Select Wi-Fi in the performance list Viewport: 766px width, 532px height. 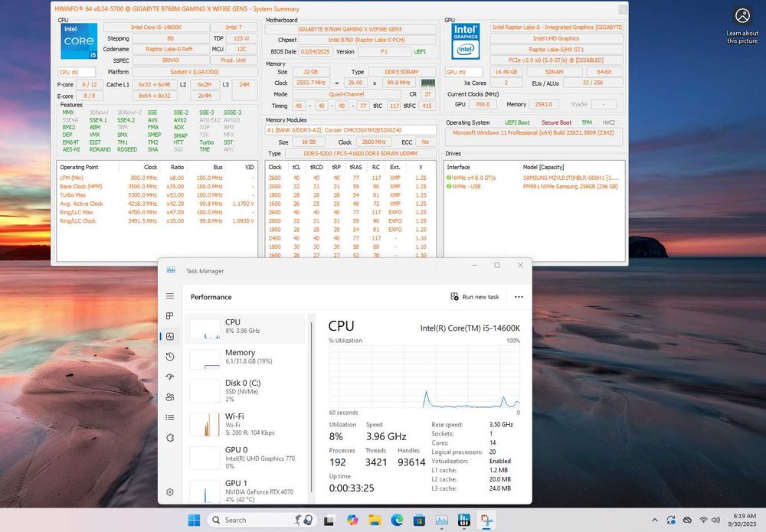coord(245,424)
